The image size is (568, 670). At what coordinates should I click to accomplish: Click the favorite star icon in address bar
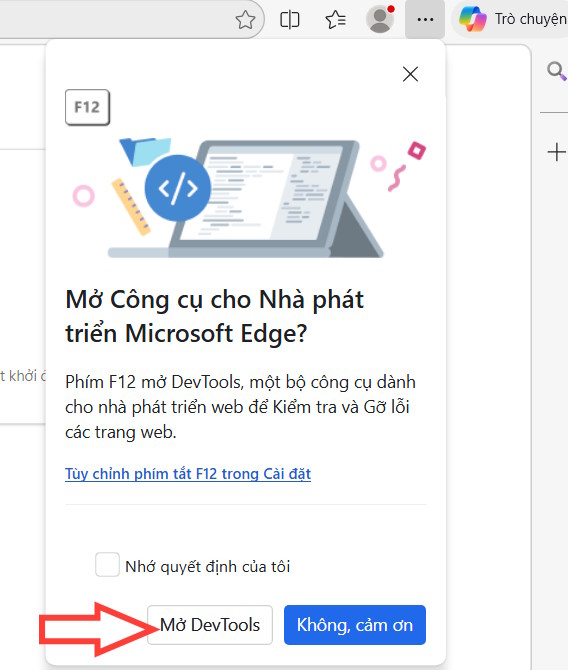245,20
